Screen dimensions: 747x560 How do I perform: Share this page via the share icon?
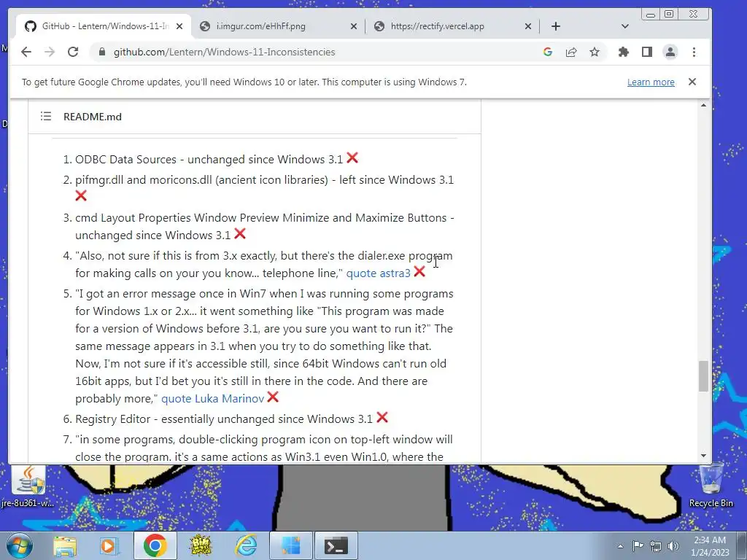click(x=571, y=52)
